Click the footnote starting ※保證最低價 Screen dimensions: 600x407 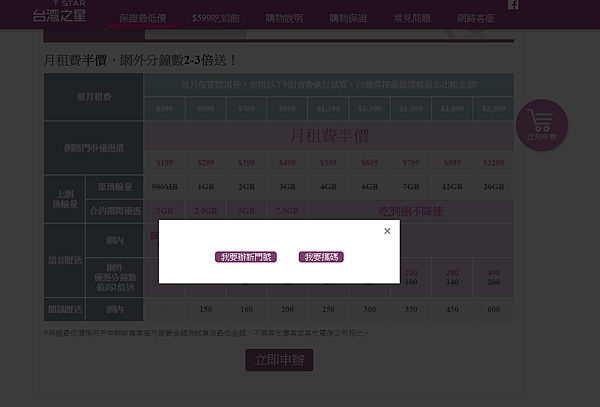tap(206, 333)
